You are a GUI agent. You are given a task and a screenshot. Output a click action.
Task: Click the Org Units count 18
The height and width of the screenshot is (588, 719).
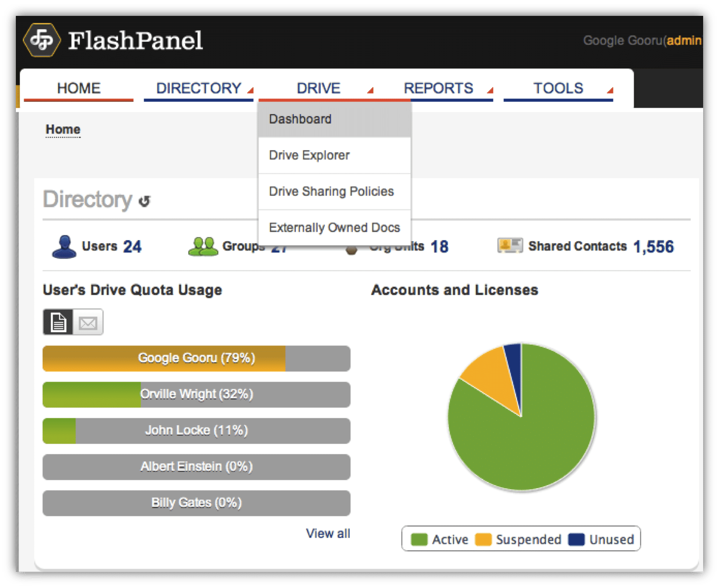click(440, 247)
